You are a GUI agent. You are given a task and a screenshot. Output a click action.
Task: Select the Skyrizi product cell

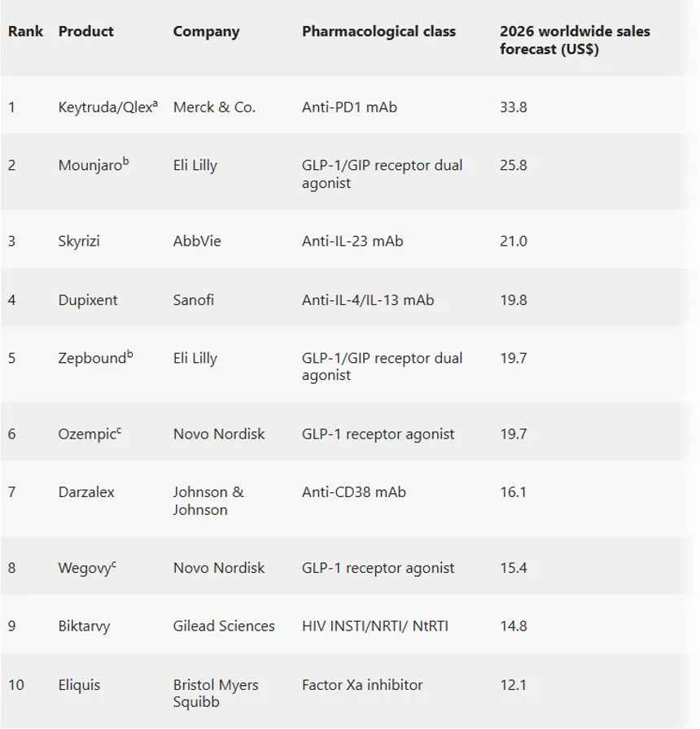pos(79,242)
